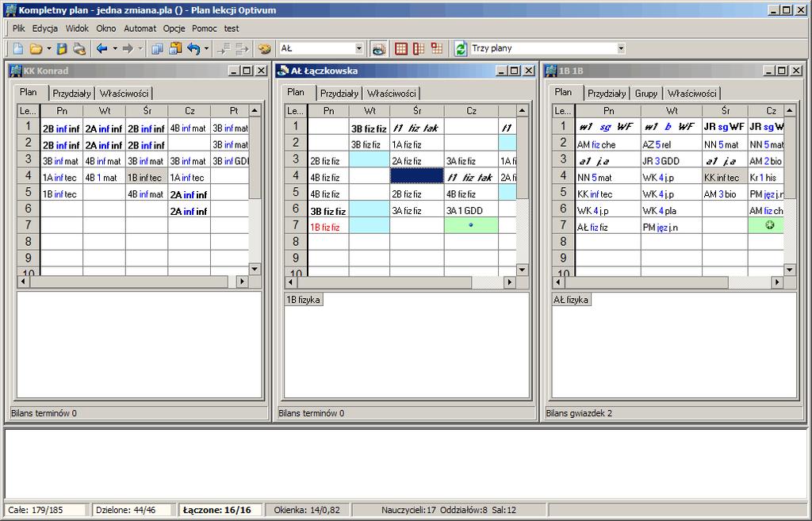Open the Grupy tab in 1B window
The width and height of the screenshot is (812, 521).
[x=645, y=94]
